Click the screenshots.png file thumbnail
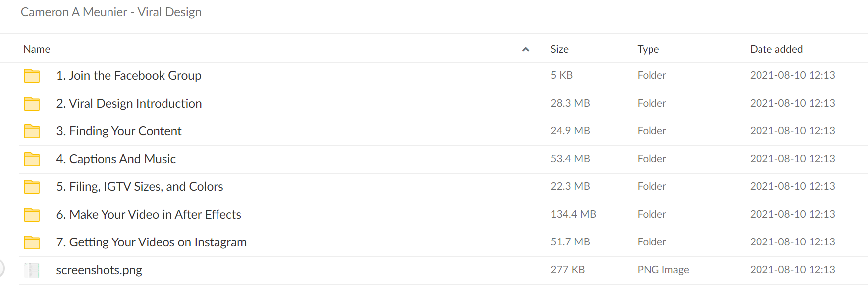868x300 pixels. [x=32, y=270]
